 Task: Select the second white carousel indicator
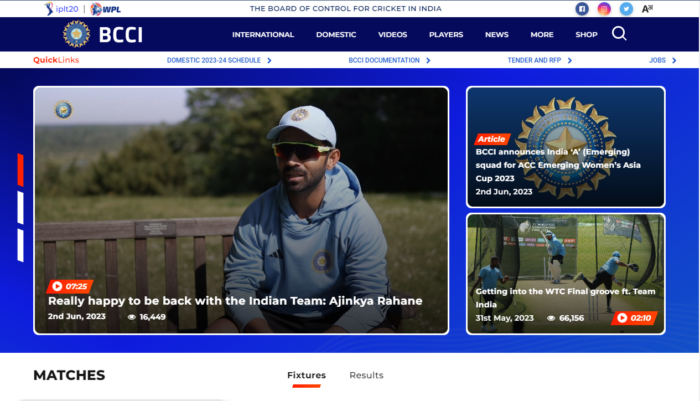pyautogui.click(x=21, y=208)
